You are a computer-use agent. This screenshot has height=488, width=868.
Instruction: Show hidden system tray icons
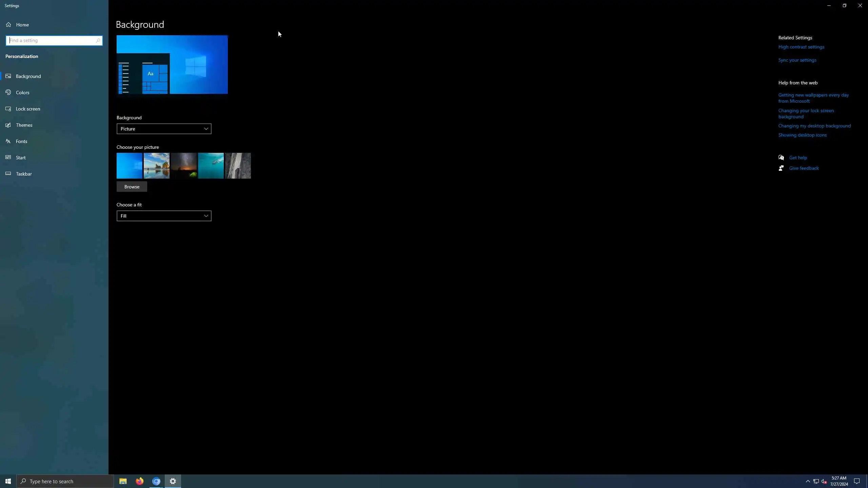(808, 481)
